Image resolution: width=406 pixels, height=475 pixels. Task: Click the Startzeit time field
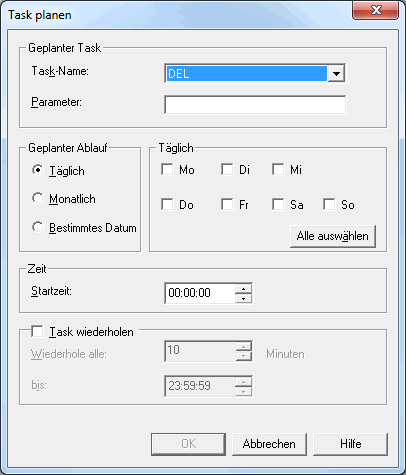pyautogui.click(x=200, y=293)
